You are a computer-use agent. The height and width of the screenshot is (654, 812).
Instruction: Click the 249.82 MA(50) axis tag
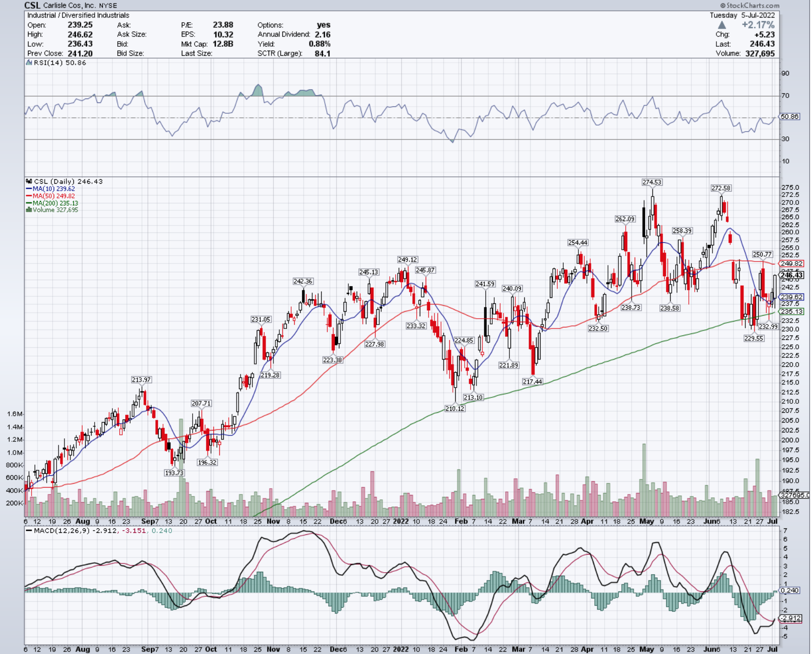point(792,263)
